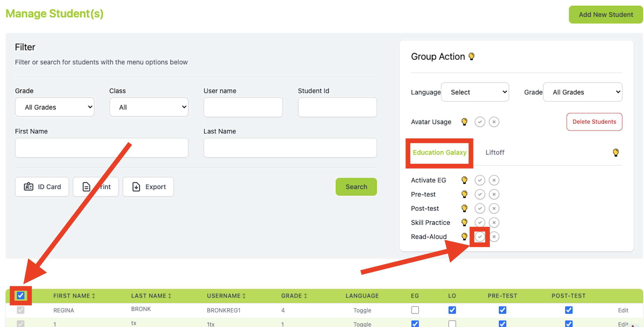Toggle the row checkbox for REGINA BRONK
Image resolution: width=644 pixels, height=327 pixels.
click(x=21, y=310)
